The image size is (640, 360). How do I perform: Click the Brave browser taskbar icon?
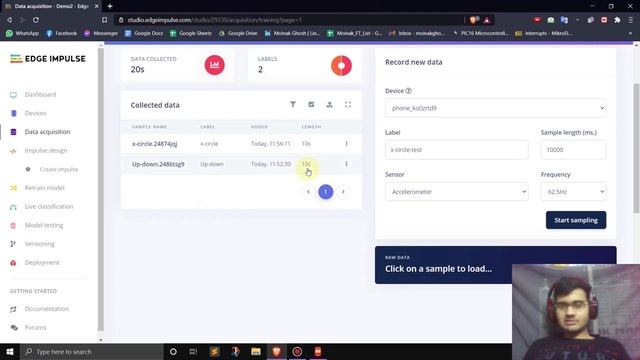pos(276,351)
